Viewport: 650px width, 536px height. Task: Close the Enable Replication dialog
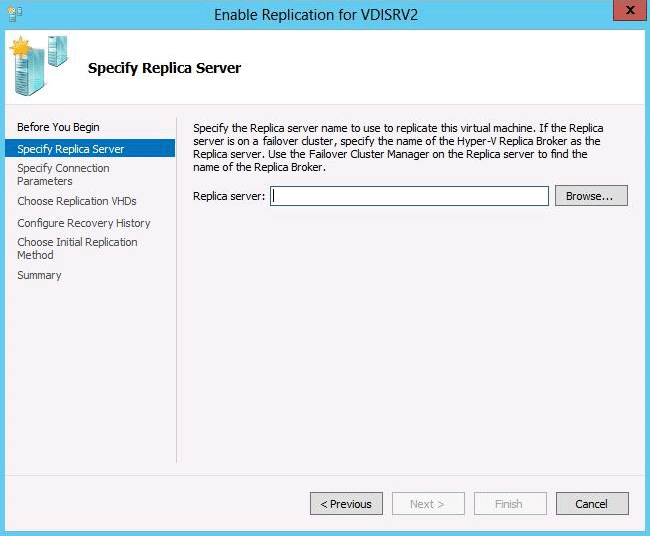tap(626, 12)
